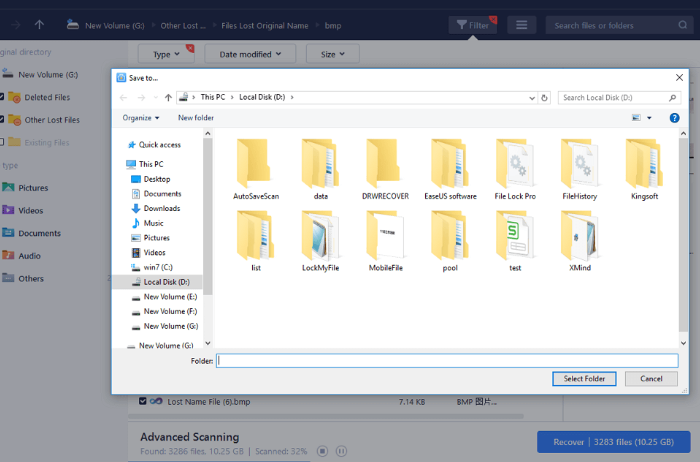
Task: Open the list view menu icon
Action: coord(521,25)
